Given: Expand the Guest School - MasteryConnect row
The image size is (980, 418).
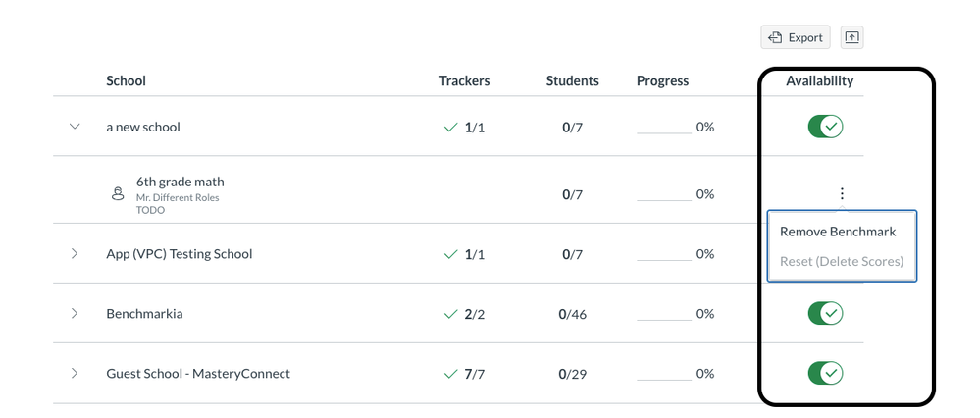Looking at the screenshot, I should pyautogui.click(x=75, y=374).
